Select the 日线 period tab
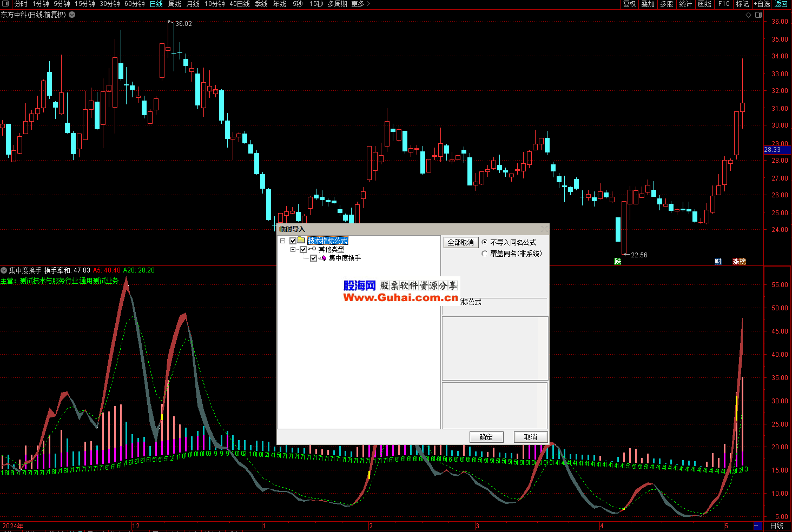The width and height of the screenshot is (792, 532). pyautogui.click(x=156, y=4)
